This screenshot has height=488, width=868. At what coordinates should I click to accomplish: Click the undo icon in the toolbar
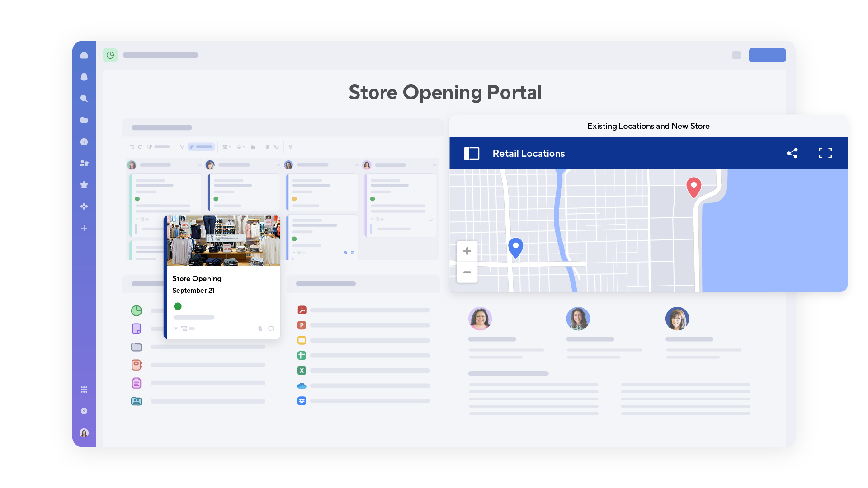tap(132, 147)
